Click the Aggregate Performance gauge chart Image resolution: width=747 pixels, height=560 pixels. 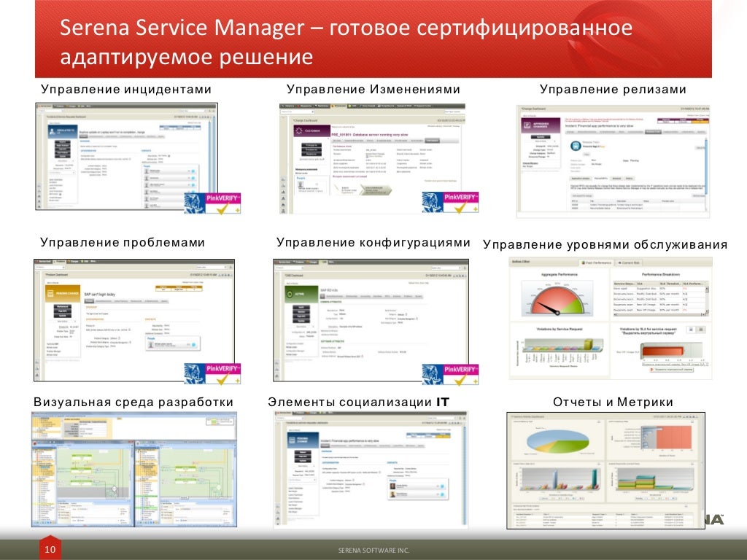point(558,297)
